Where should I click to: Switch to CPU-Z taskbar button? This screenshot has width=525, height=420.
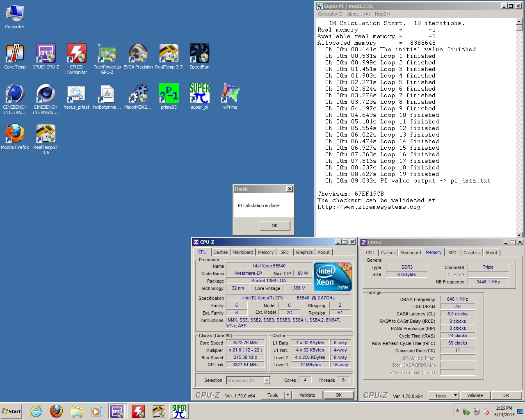coord(117,411)
